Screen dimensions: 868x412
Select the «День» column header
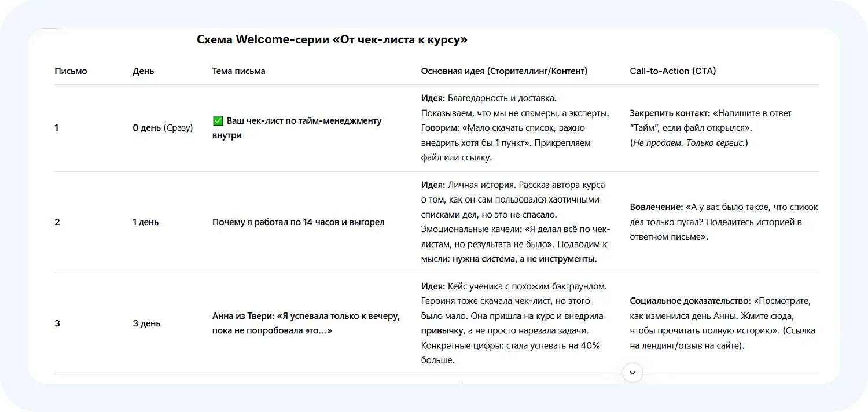point(142,71)
